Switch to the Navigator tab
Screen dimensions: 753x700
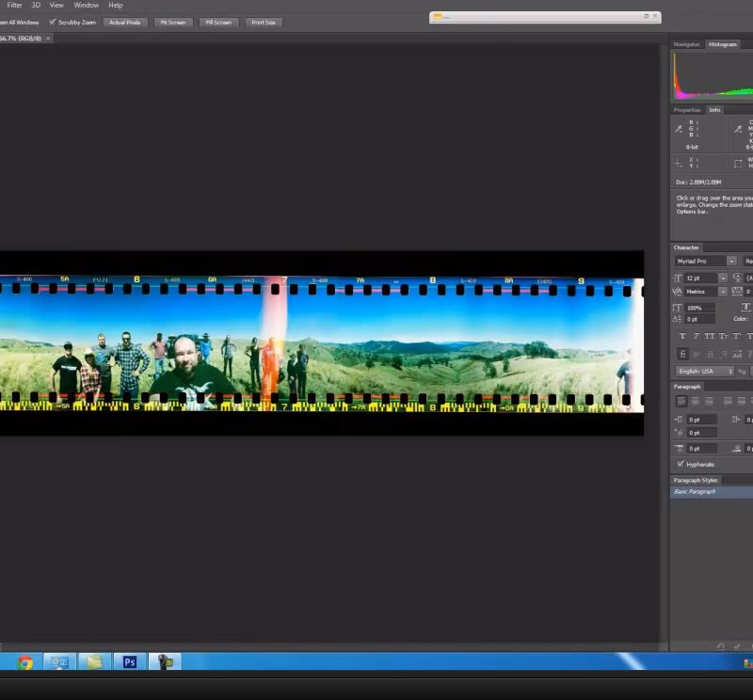[x=687, y=44]
